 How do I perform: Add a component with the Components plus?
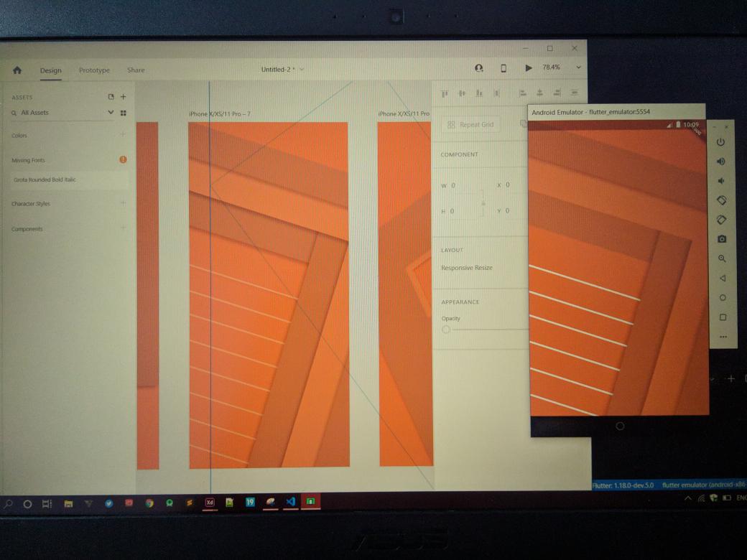pos(123,228)
